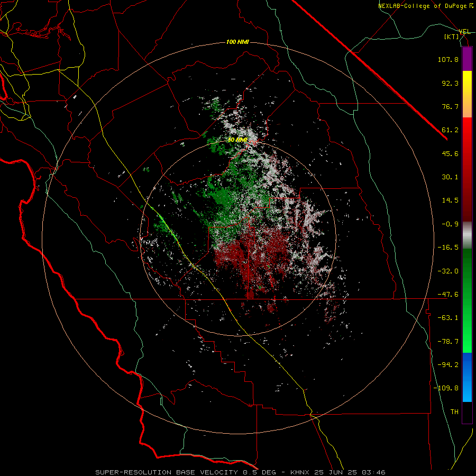Click the Super-Resolution Base Velocity caption

(x=240, y=472)
